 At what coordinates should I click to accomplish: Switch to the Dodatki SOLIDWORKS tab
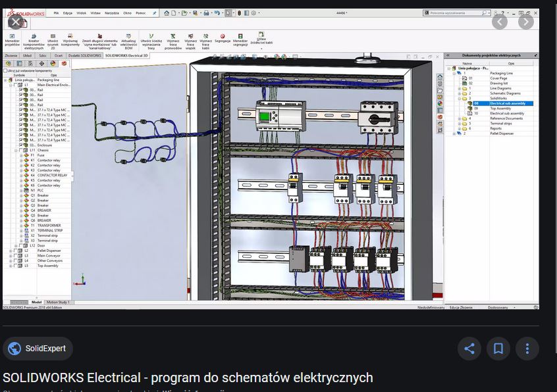click(x=84, y=56)
